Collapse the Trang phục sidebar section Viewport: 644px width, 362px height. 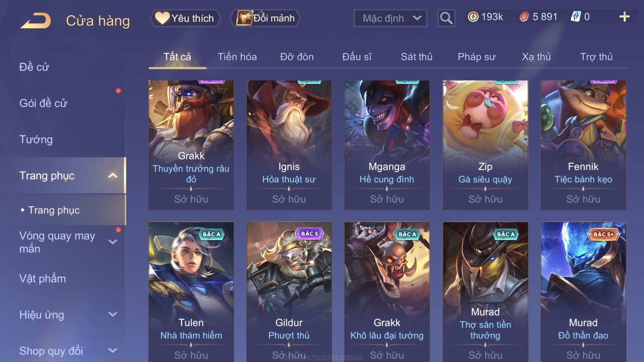click(113, 175)
